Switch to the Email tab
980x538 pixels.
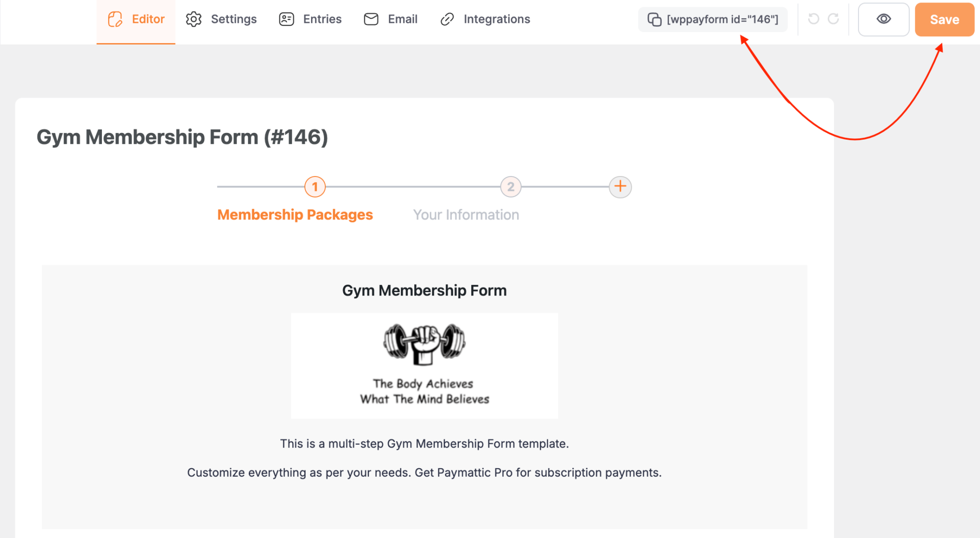[x=402, y=19]
